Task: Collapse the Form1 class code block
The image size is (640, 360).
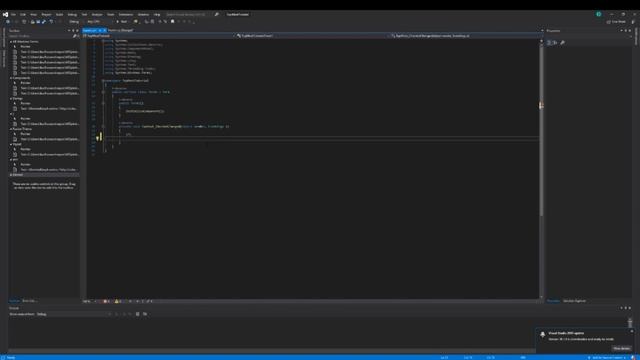Action: pos(103,92)
